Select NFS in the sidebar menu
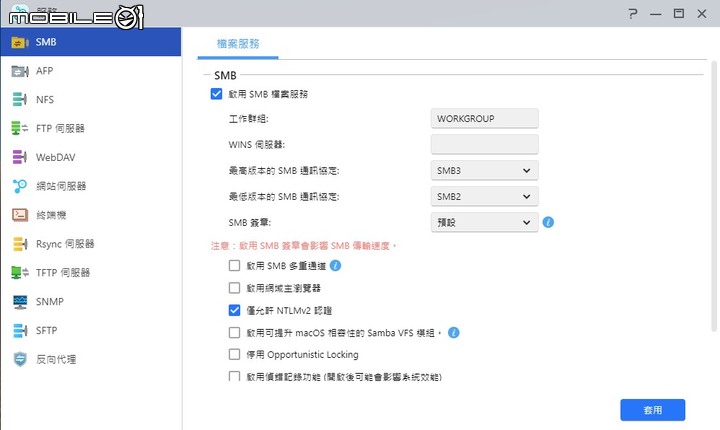Image resolution: width=720 pixels, height=430 pixels. point(91,100)
